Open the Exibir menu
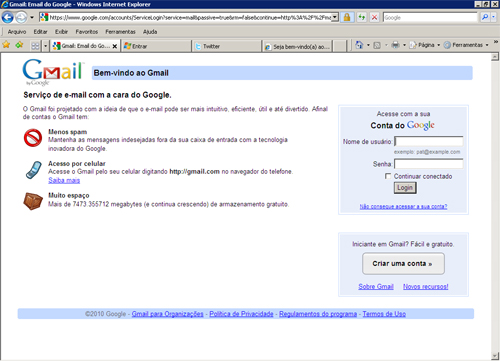Viewport: 500px width, 361px height. (61, 32)
